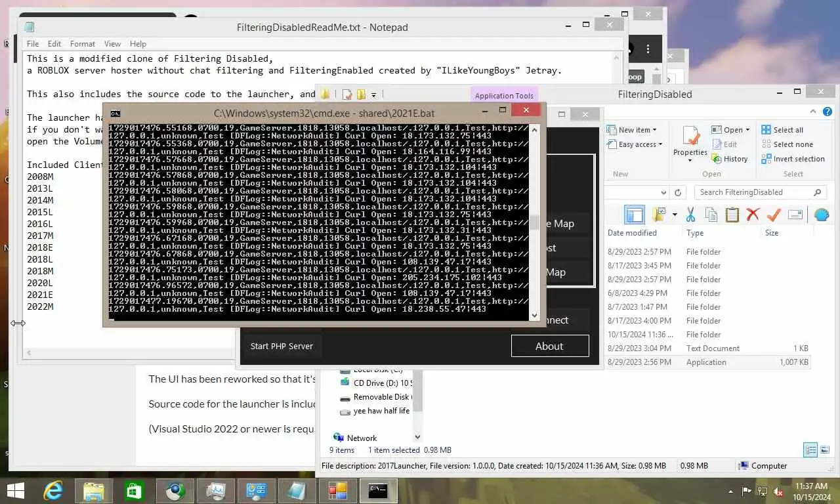Image resolution: width=840 pixels, height=504 pixels.
Task: Click the red X Delete icon
Action: (x=753, y=215)
